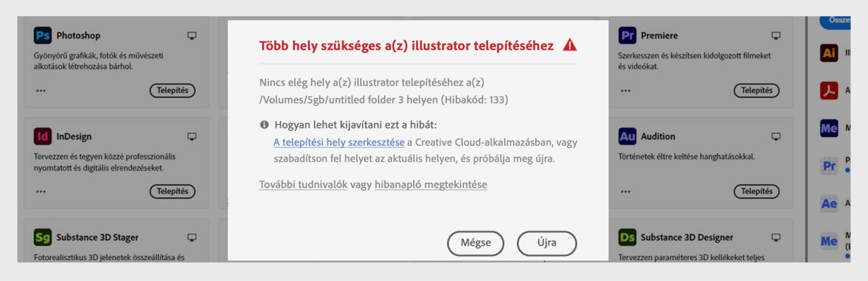Click the Premiere app icon
Screen dimensions: 868x281
pos(627,35)
